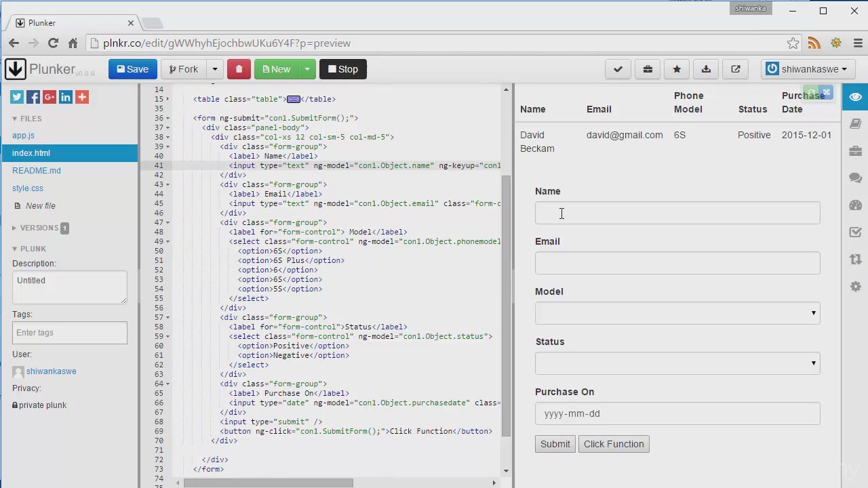Refresh the preview pane
Image resolution: width=868 pixels, height=488 pixels.
[810, 93]
